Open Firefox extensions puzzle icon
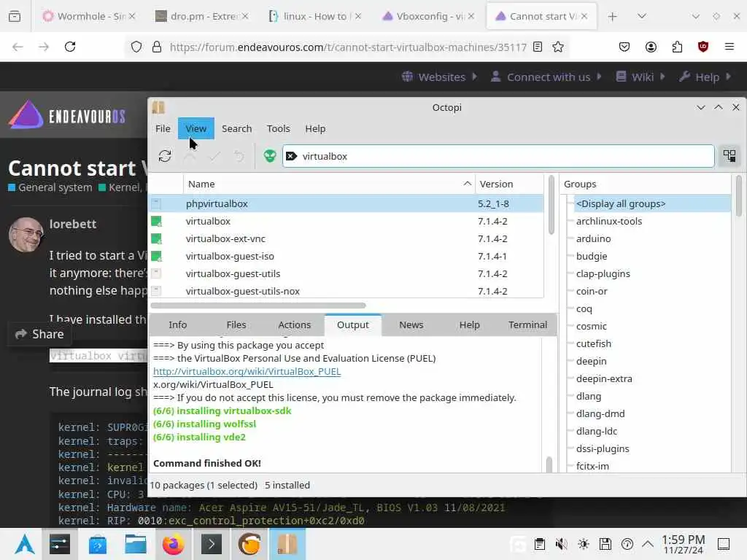The height and width of the screenshot is (560, 747). pos(677,47)
